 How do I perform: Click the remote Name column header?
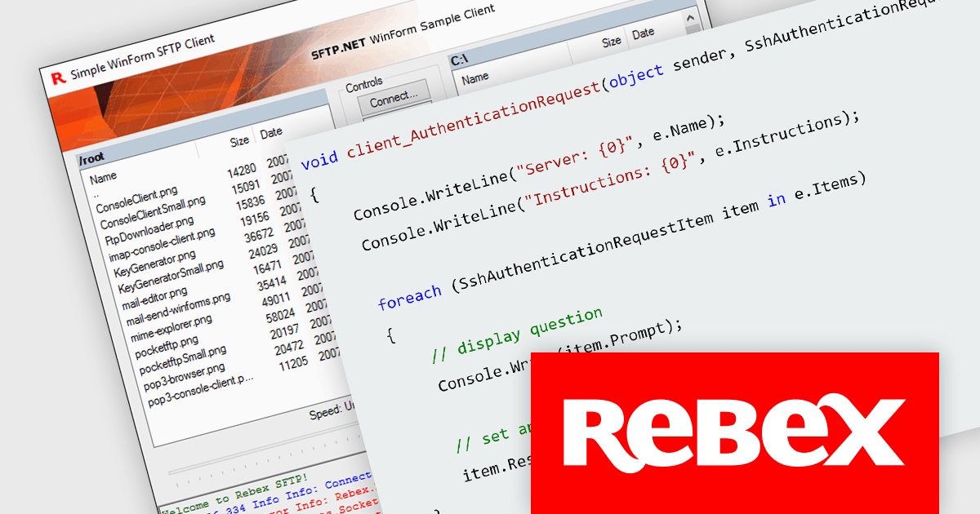pos(104,177)
